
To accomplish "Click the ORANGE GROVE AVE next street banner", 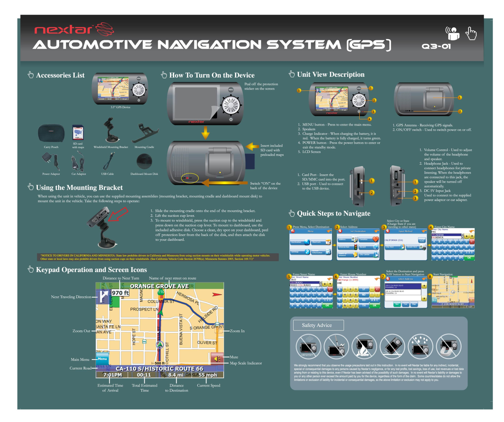I will (x=160, y=286).
